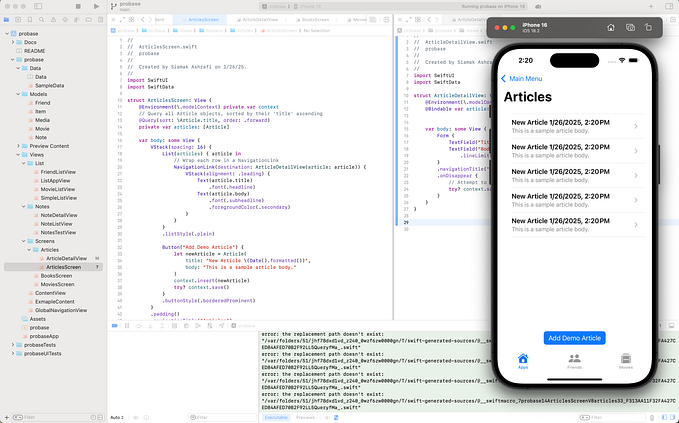Image resolution: width=679 pixels, height=423 pixels.
Task: Click the console Filter field
Action: click(x=613, y=417)
